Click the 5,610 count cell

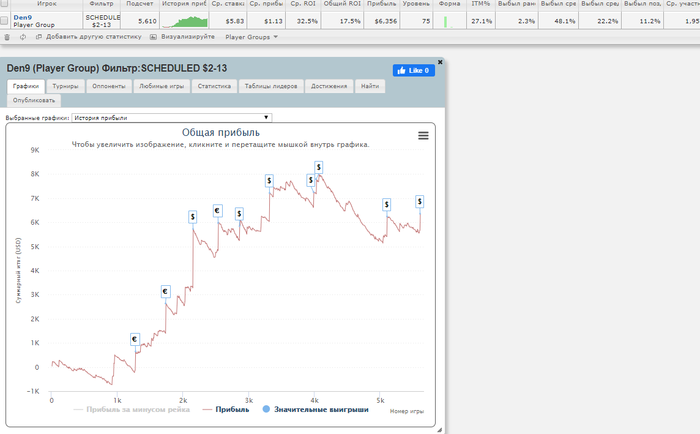139,21
